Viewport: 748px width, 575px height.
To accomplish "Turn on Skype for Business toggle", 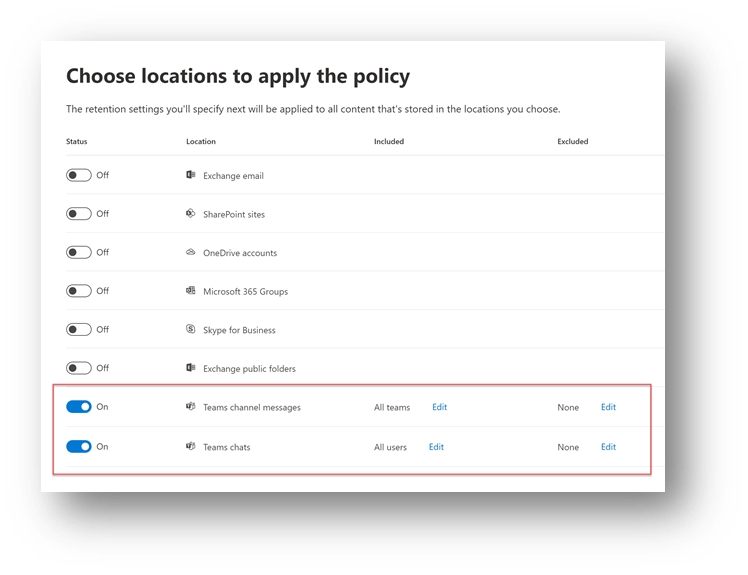I will tap(79, 329).
